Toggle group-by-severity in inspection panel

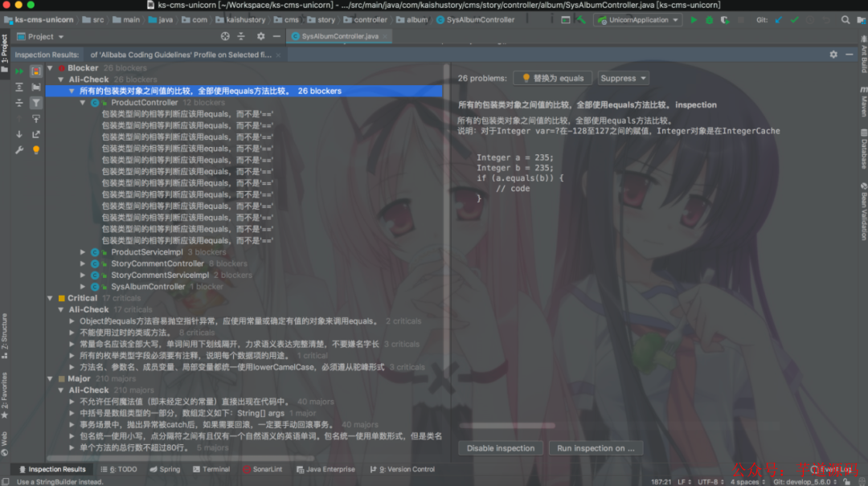pyautogui.click(x=35, y=71)
